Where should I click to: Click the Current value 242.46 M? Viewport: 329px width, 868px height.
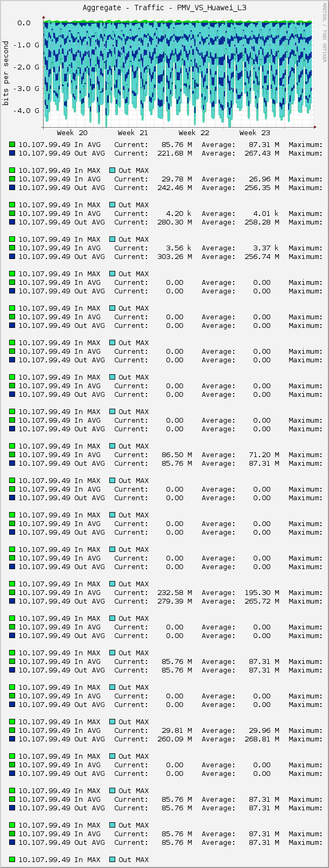click(x=174, y=188)
